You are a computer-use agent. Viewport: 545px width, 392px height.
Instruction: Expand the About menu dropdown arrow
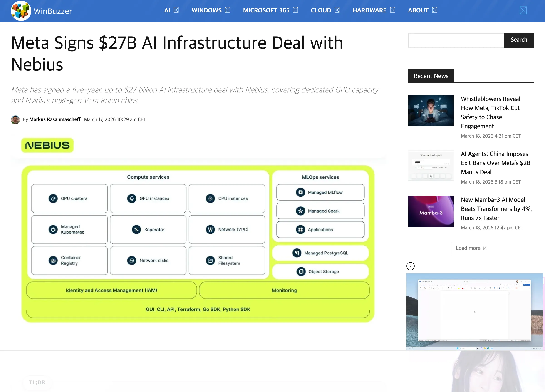434,10
